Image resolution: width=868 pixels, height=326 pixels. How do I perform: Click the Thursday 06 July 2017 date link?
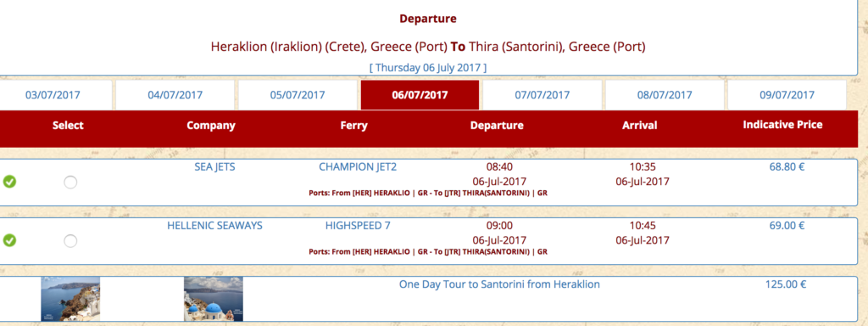[x=428, y=68]
